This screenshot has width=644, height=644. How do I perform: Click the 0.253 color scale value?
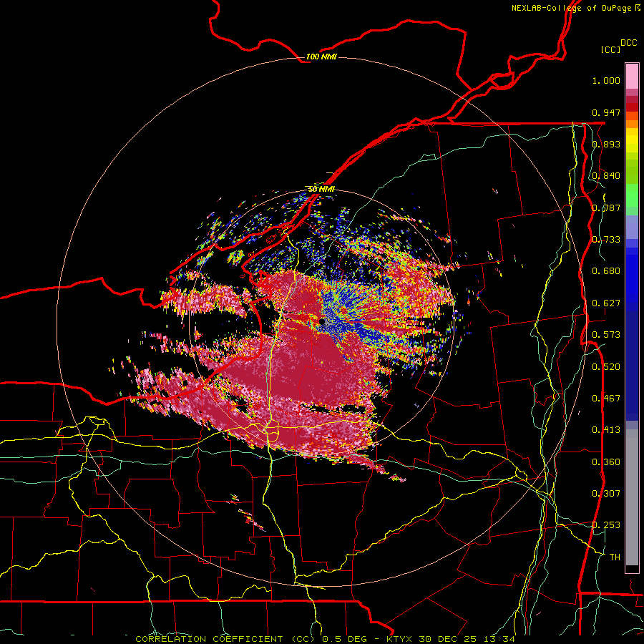[x=606, y=525]
